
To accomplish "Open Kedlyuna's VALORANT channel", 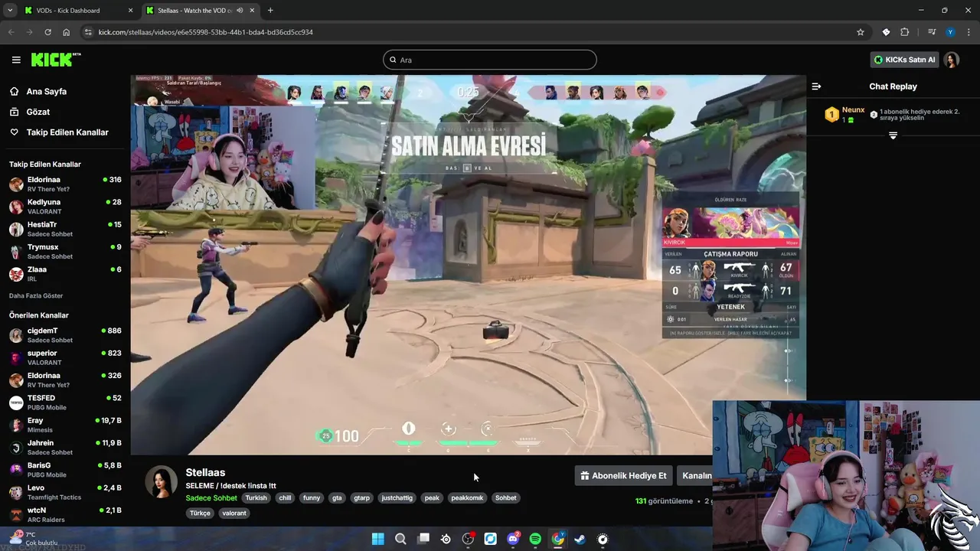I will tap(65, 207).
